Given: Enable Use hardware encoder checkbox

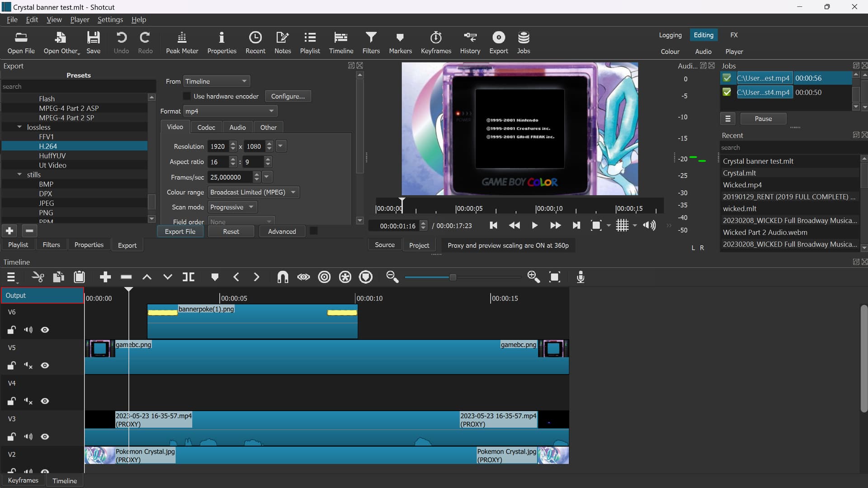Looking at the screenshot, I should pyautogui.click(x=187, y=96).
